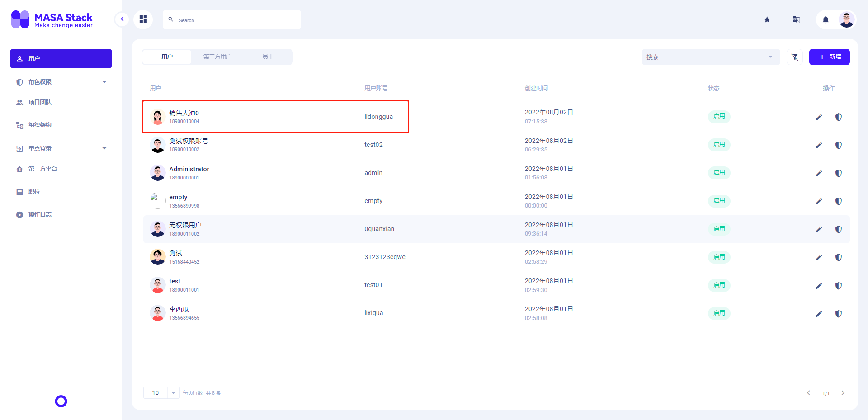Open permissions shield for 李西瓜
The height and width of the screenshot is (420, 868).
pyautogui.click(x=839, y=314)
